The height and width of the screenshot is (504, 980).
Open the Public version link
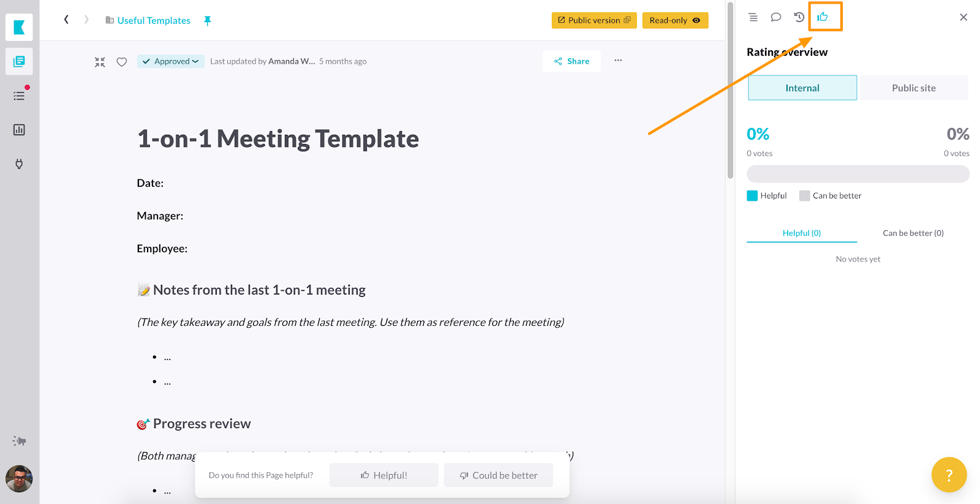[x=594, y=20]
